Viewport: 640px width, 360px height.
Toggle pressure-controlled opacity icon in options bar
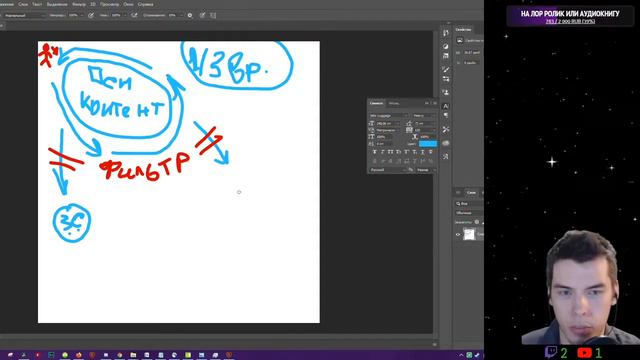point(91,15)
